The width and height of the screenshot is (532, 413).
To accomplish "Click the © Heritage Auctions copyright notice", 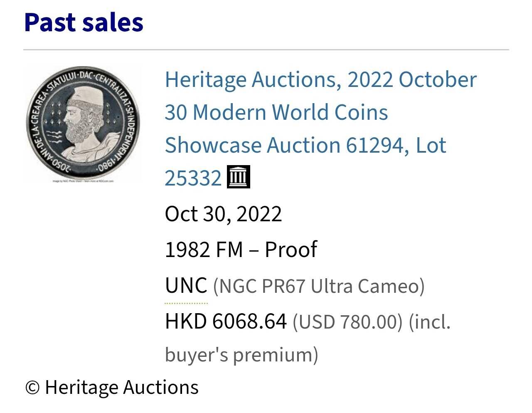I will 112,387.
